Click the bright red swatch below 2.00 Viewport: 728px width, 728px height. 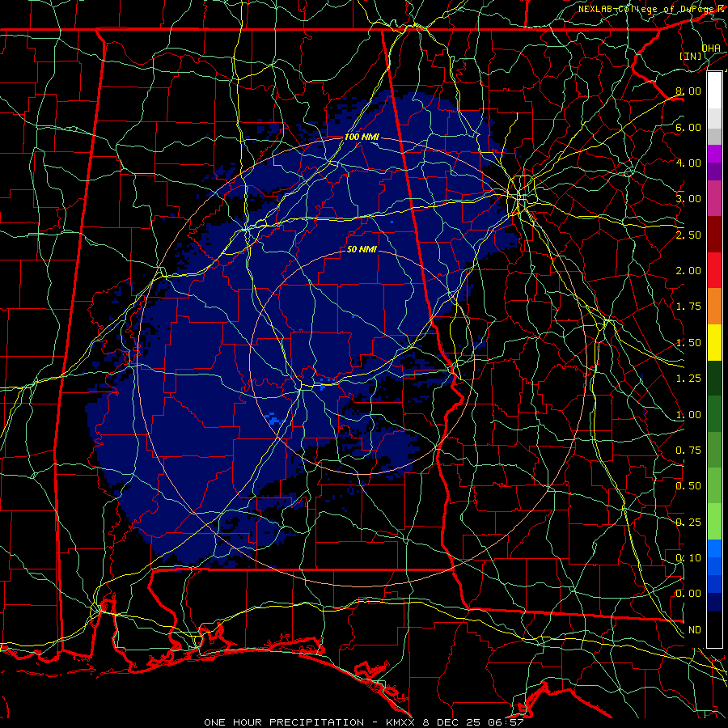pos(714,270)
